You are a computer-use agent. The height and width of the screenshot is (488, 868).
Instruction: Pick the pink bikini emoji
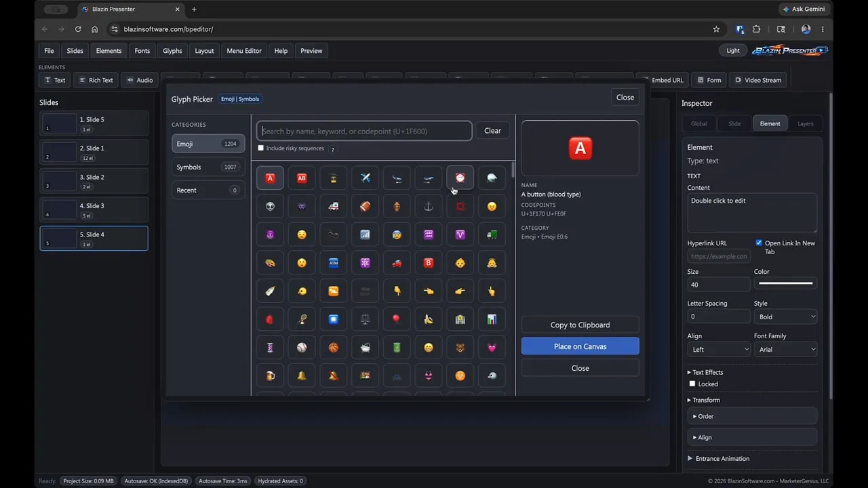coord(428,375)
